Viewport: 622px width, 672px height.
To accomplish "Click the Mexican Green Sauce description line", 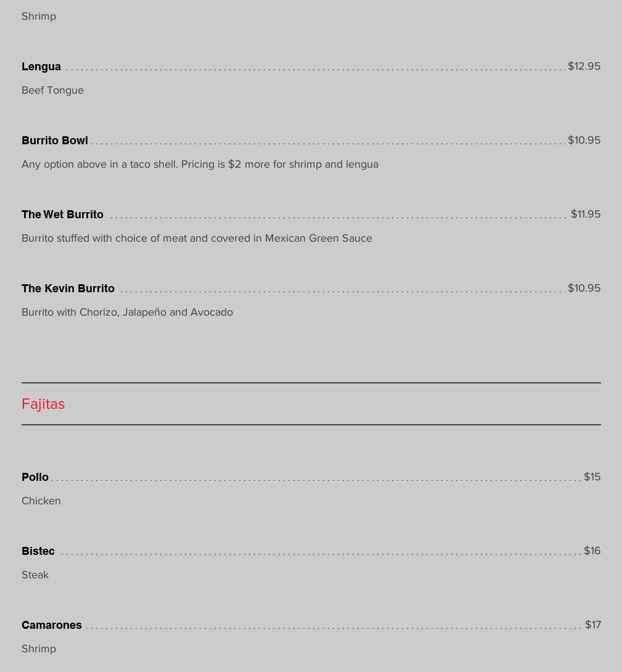I will click(x=197, y=238).
